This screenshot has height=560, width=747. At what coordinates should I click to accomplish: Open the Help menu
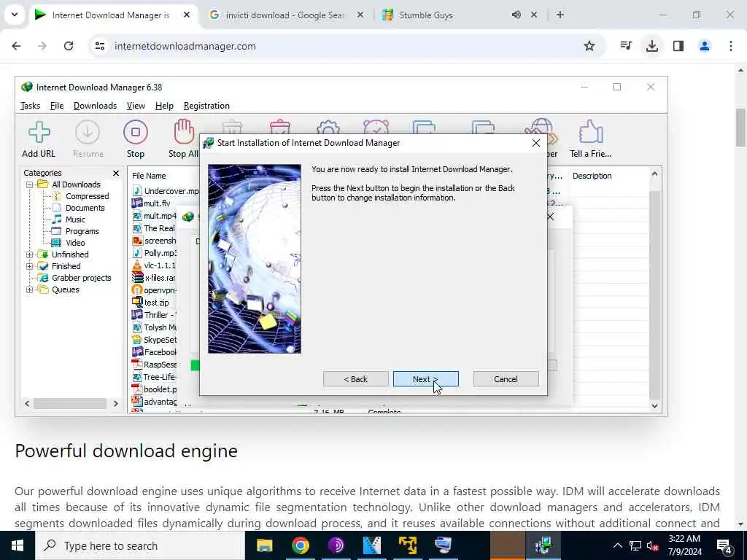click(x=164, y=106)
